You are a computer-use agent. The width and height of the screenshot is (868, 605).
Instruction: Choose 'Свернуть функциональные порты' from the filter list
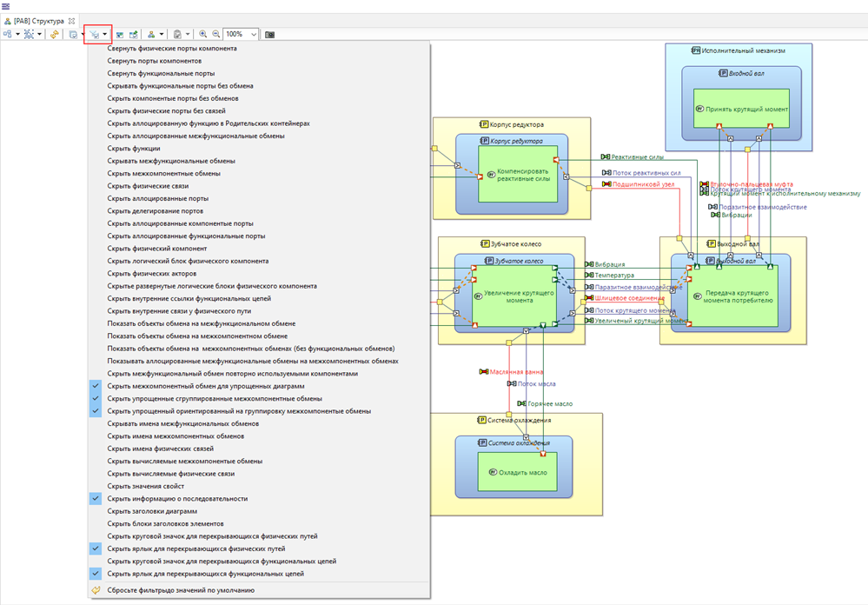click(x=161, y=74)
